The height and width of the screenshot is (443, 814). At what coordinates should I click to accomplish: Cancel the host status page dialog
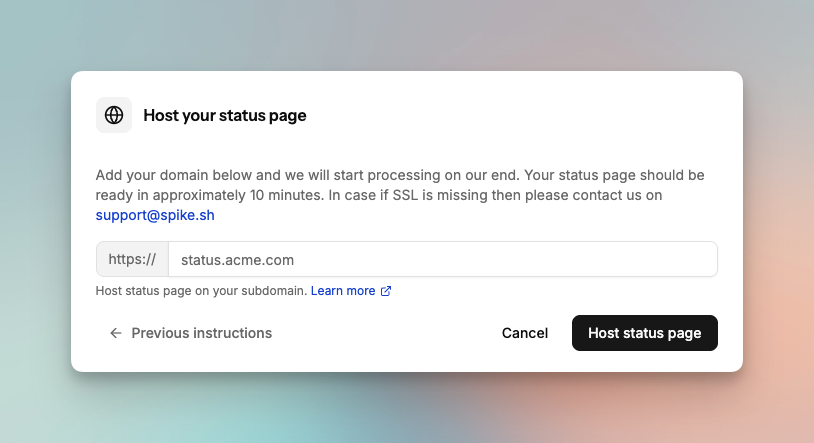coord(524,333)
